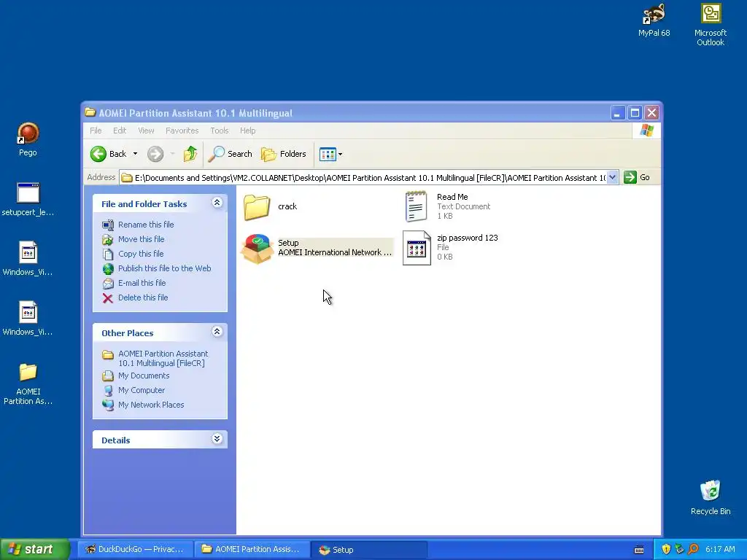The width and height of the screenshot is (747, 560).
Task: Go up one folder level
Action: pyautogui.click(x=190, y=154)
